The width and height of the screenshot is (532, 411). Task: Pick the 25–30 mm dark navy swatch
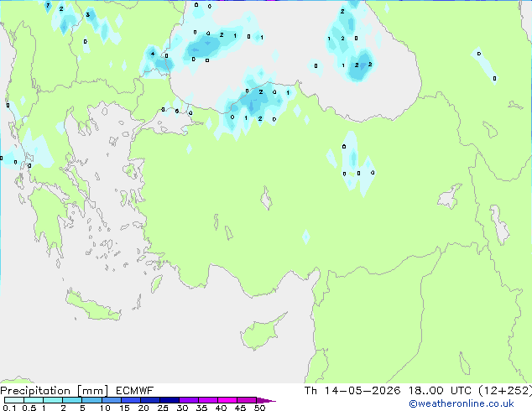[x=170, y=400]
